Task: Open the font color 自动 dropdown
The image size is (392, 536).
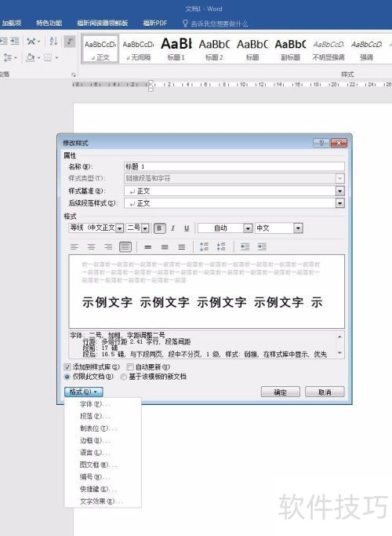Action: point(248,228)
